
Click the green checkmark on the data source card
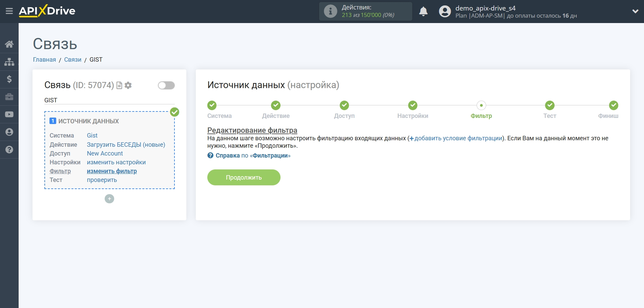174,112
